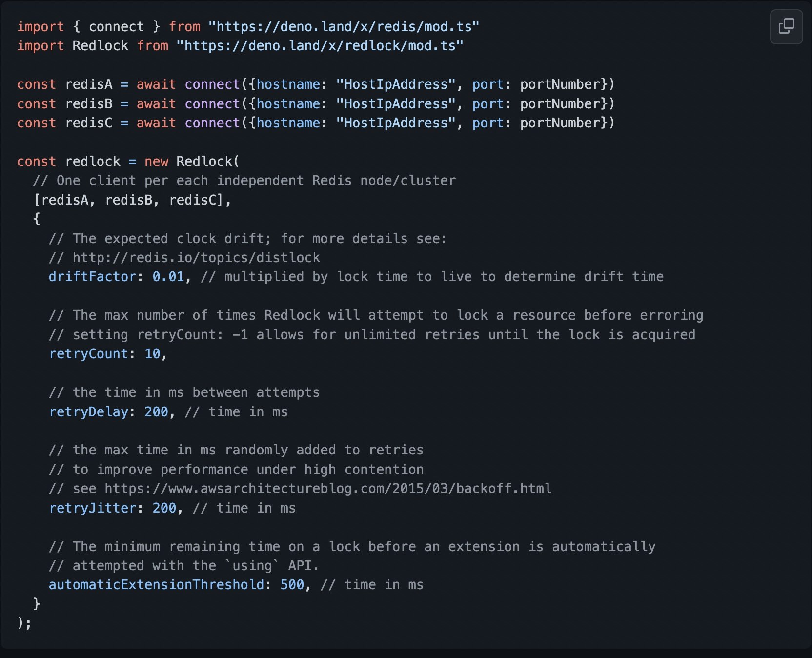Click the 'setting retryCount: -1 allows' comment
The width and height of the screenshot is (812, 658).
tap(372, 335)
